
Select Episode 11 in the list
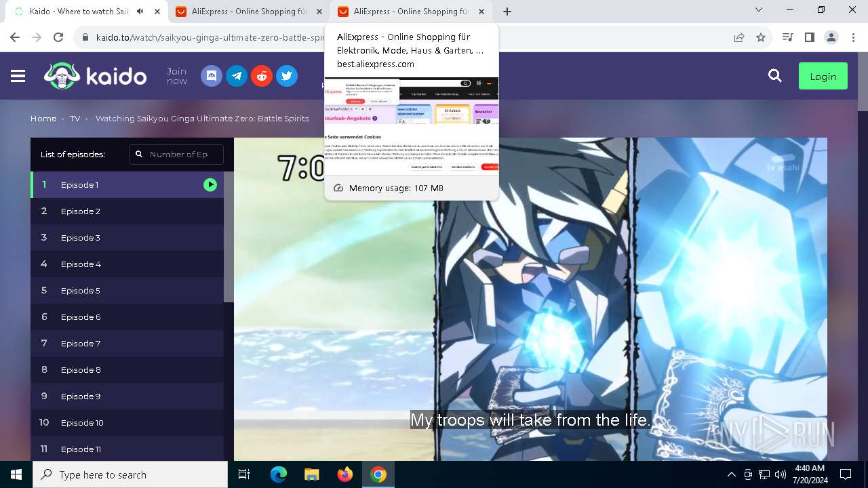click(x=127, y=449)
